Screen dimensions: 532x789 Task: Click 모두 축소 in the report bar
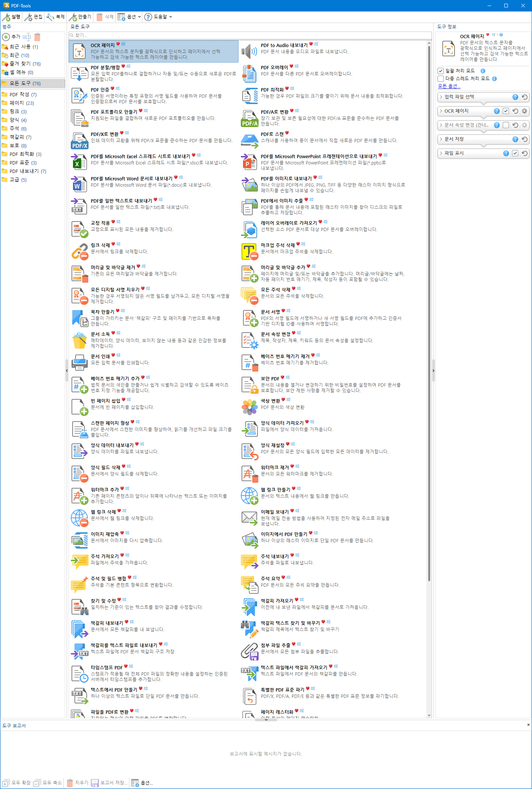click(48, 783)
